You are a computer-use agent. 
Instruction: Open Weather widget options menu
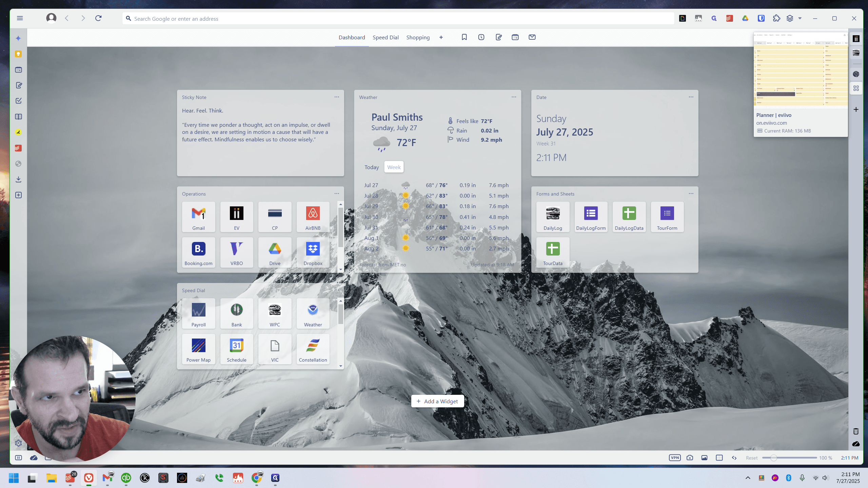[514, 97]
